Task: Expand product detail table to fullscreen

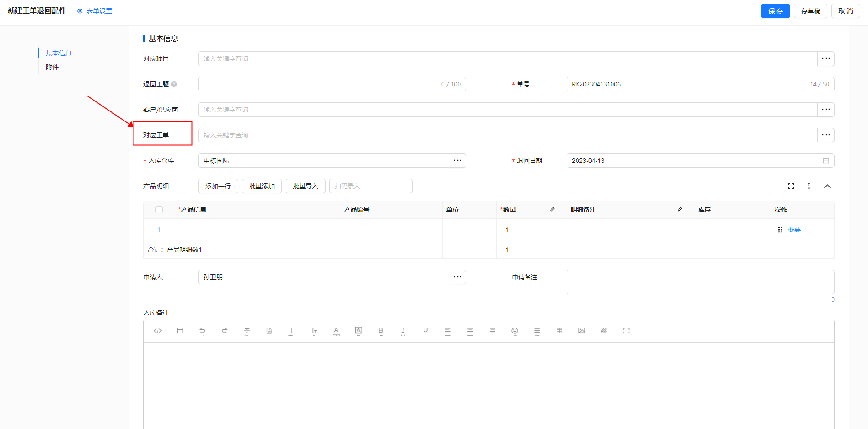Action: pos(791,186)
